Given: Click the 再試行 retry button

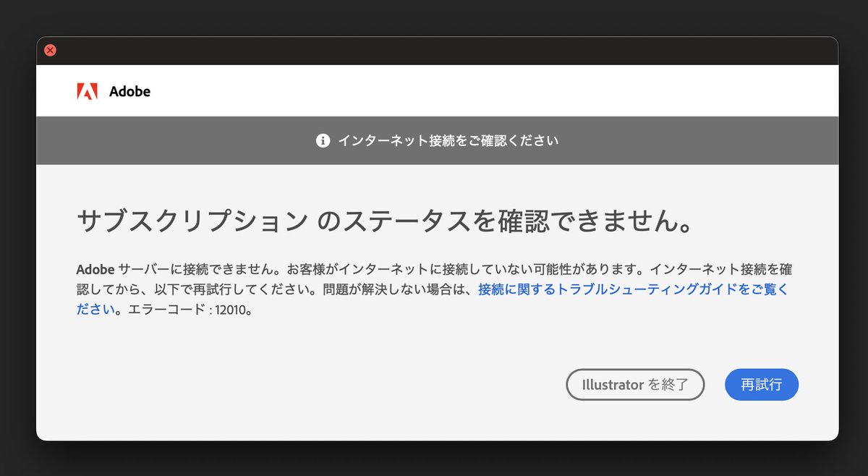Looking at the screenshot, I should (x=762, y=385).
